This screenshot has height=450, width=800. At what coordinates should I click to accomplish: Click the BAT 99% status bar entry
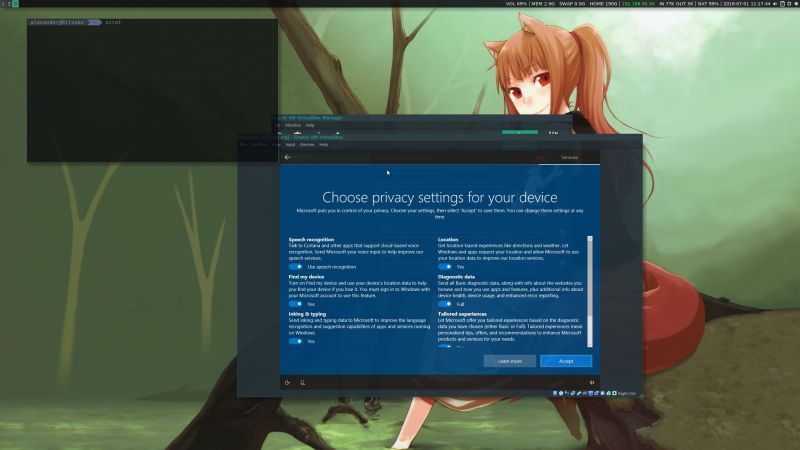pos(708,4)
